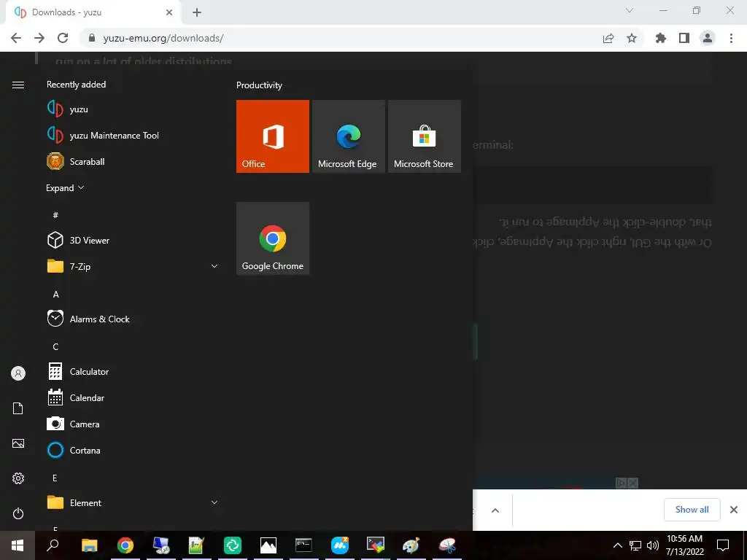
Task: Open Settings gear in Start sidebar
Action: coord(18,478)
